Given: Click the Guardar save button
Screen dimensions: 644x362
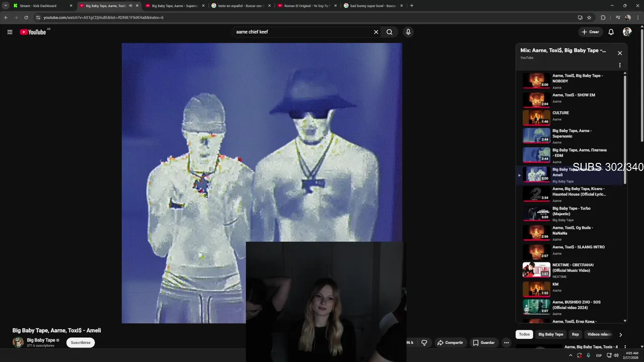Looking at the screenshot, I should [484, 343].
